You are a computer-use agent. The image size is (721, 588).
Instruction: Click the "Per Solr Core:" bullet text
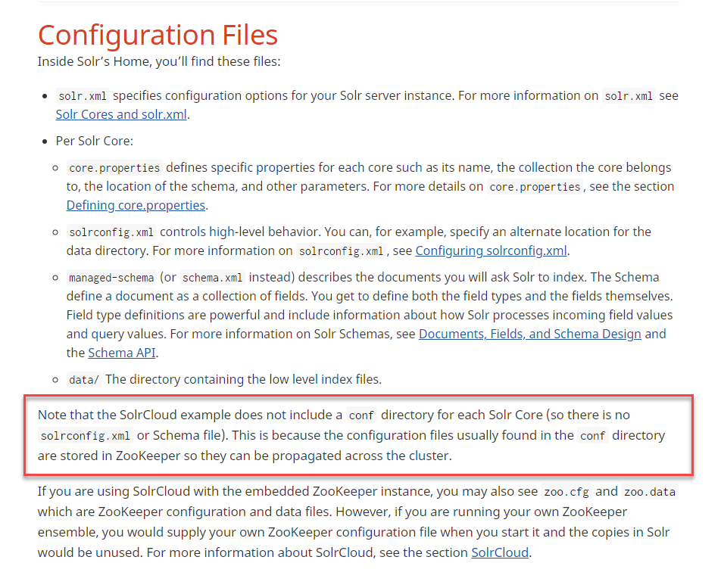click(x=94, y=141)
